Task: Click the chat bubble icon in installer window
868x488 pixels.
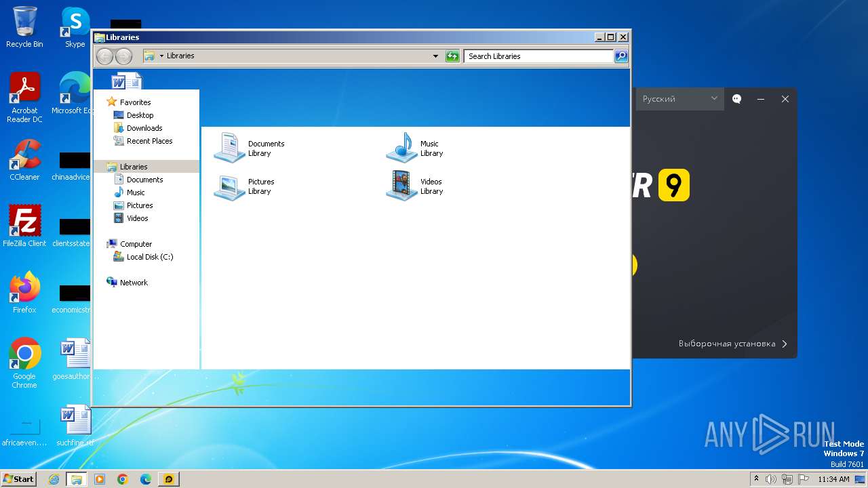Action: tap(737, 99)
